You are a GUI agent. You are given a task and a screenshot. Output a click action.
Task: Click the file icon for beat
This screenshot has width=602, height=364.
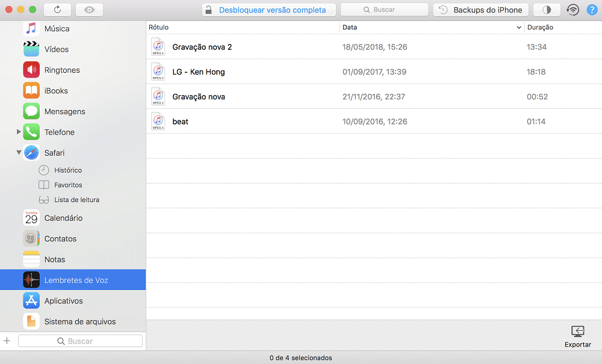pyautogui.click(x=158, y=121)
